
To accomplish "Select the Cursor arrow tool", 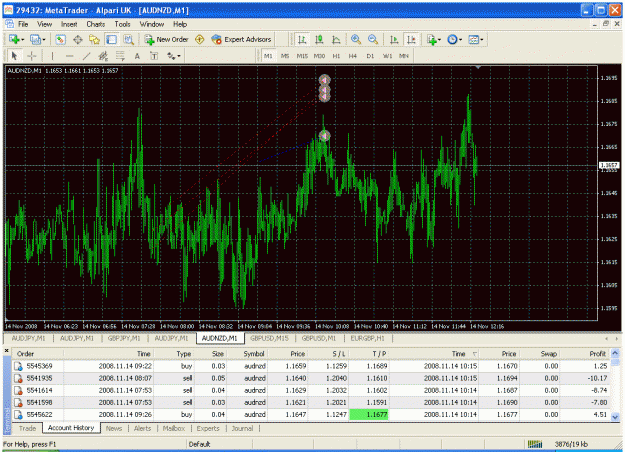I will tap(14, 56).
